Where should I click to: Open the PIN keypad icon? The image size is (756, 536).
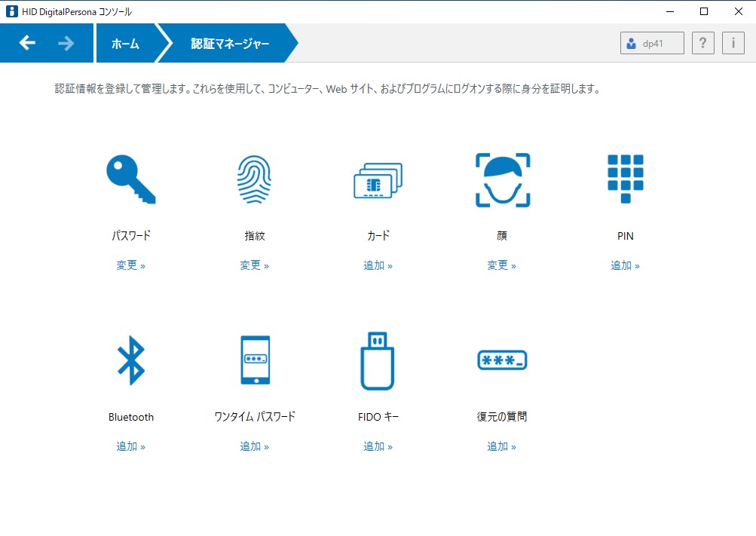click(x=626, y=179)
